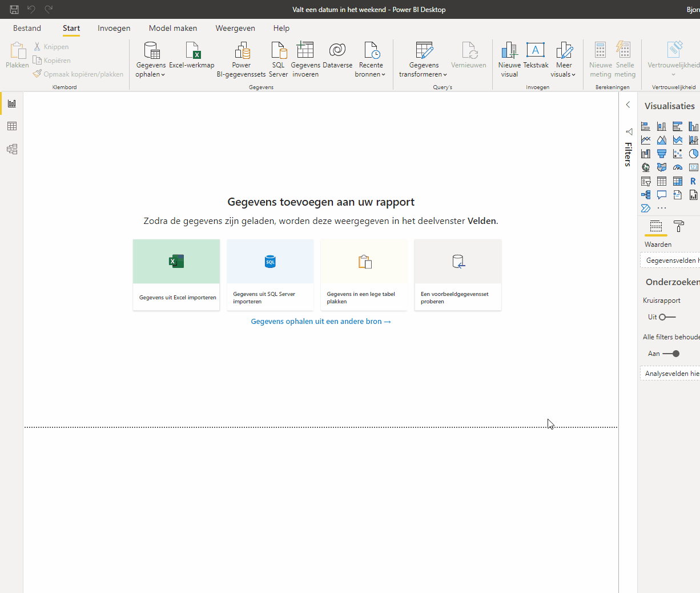Select the ribbon chart visual
The width and height of the screenshot is (700, 593).
pyautogui.click(x=646, y=154)
